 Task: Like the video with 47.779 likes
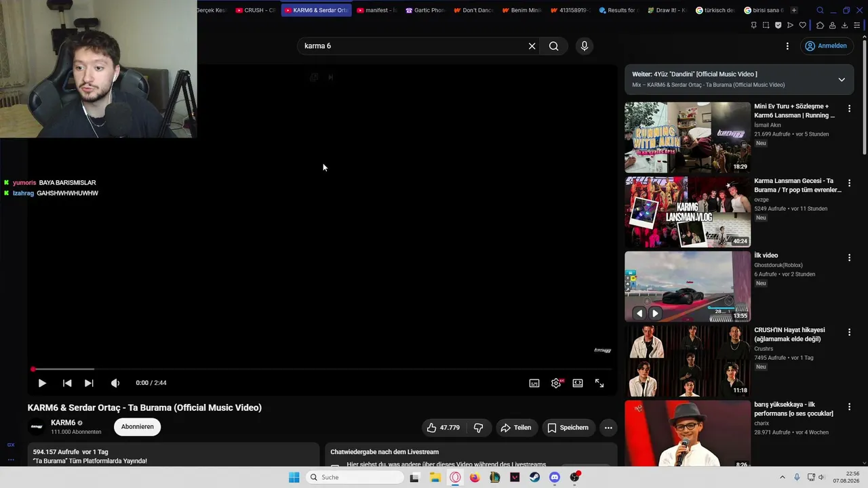pos(443,428)
